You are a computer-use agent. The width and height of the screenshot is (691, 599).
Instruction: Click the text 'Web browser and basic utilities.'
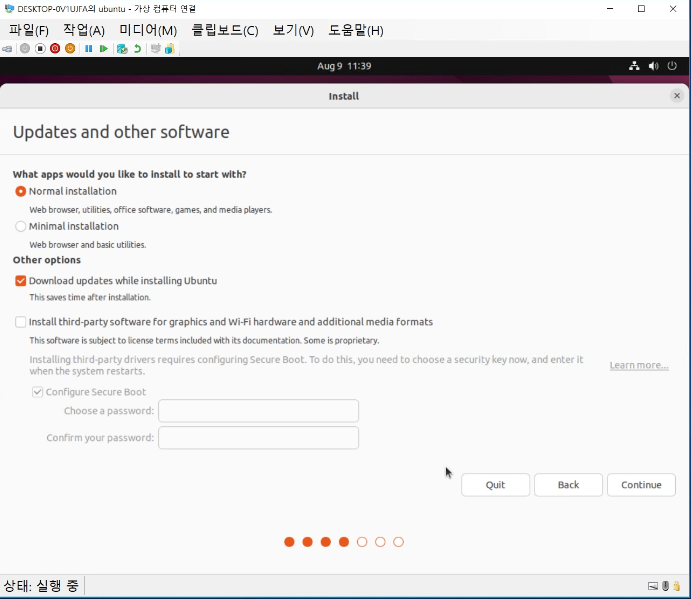point(88,245)
